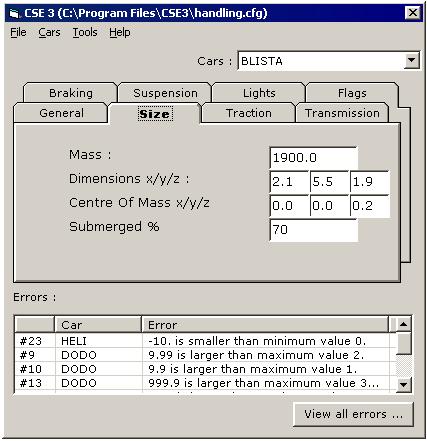Click the 'Dimensions x/y/z :' label
This screenshot has height=441, width=427.
coord(129,179)
